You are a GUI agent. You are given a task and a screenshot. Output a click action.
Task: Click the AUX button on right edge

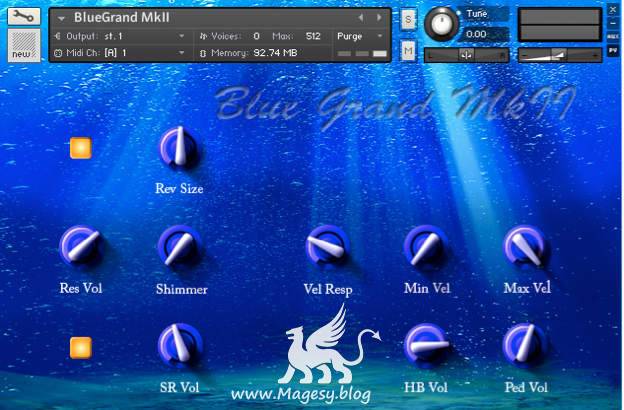(x=613, y=37)
